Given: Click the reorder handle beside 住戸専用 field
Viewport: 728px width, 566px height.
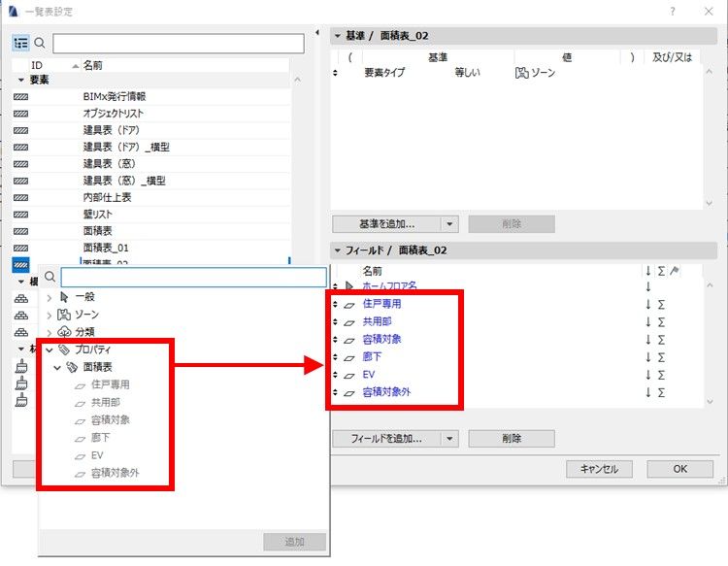Looking at the screenshot, I should coord(335,304).
